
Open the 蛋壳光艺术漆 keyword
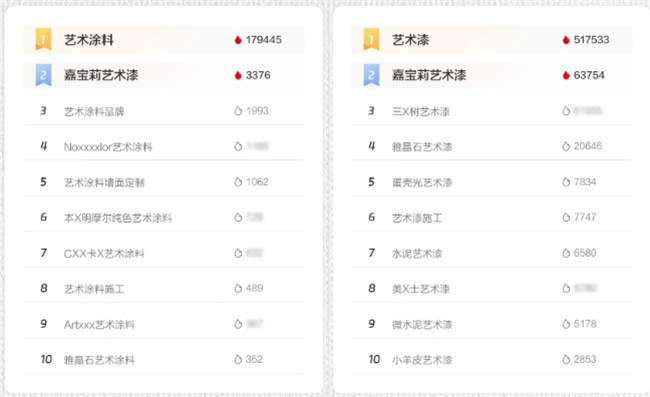[422, 182]
